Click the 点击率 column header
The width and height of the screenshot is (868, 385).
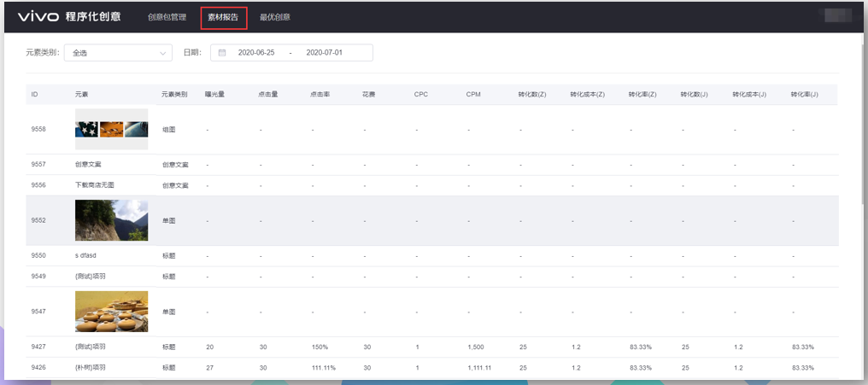pyautogui.click(x=319, y=94)
